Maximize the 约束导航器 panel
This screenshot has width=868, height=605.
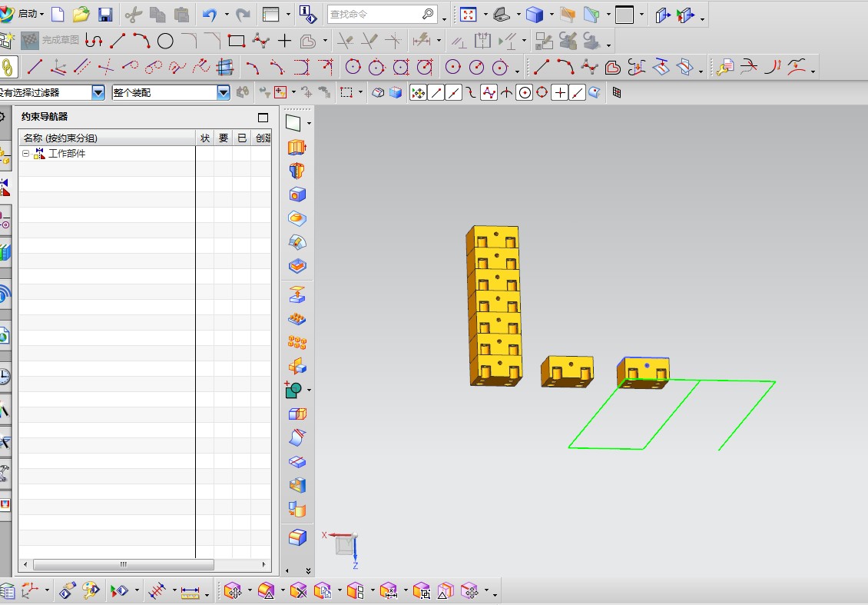[263, 118]
